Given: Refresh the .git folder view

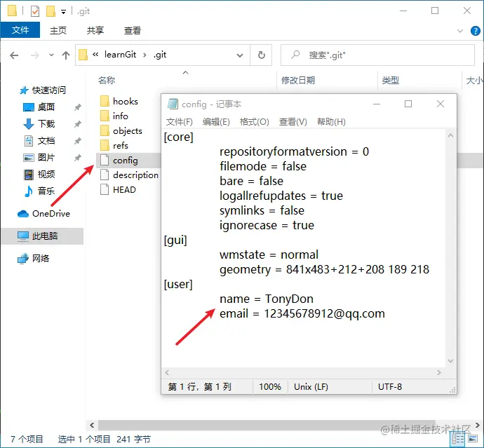Looking at the screenshot, I should coord(261,55).
